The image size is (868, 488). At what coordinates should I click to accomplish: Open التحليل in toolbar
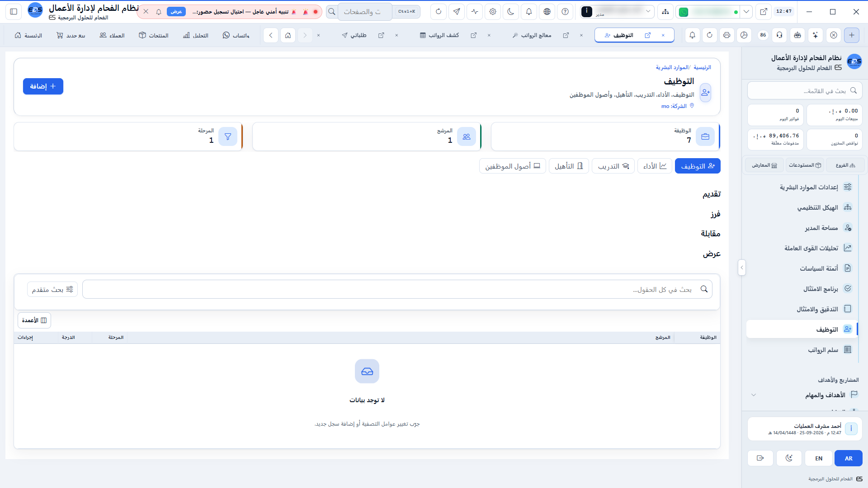tap(196, 35)
